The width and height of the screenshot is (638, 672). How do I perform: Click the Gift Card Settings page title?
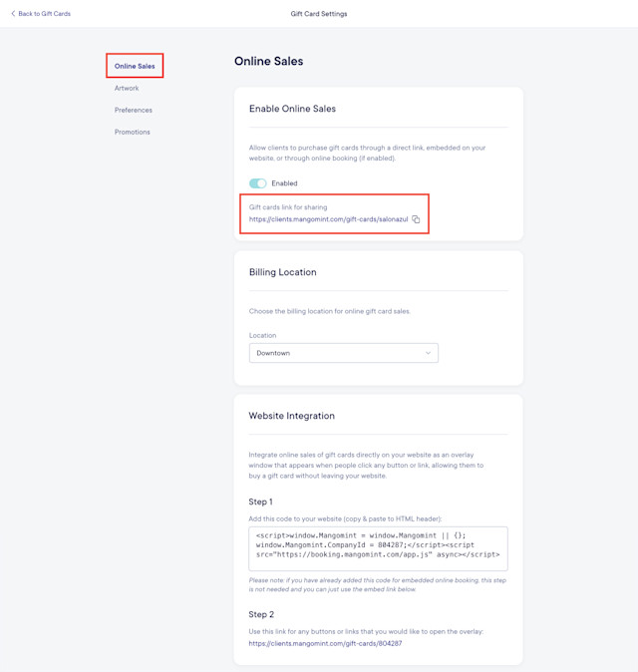pyautogui.click(x=319, y=14)
